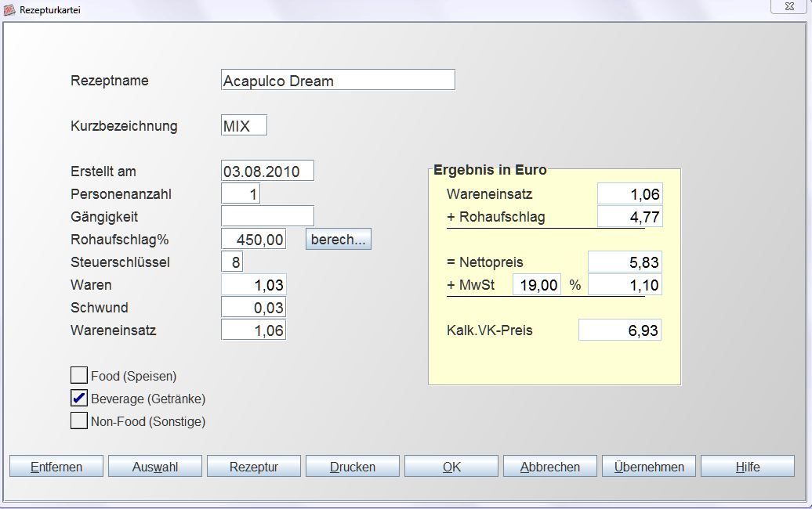This screenshot has width=812, height=509.
Task: Open help via Hilfe button
Action: point(748,467)
